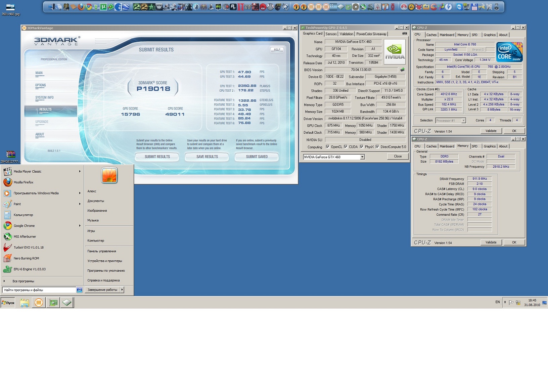
Task: Open the Calculator icon in Start menu
Action: pyautogui.click(x=7, y=215)
